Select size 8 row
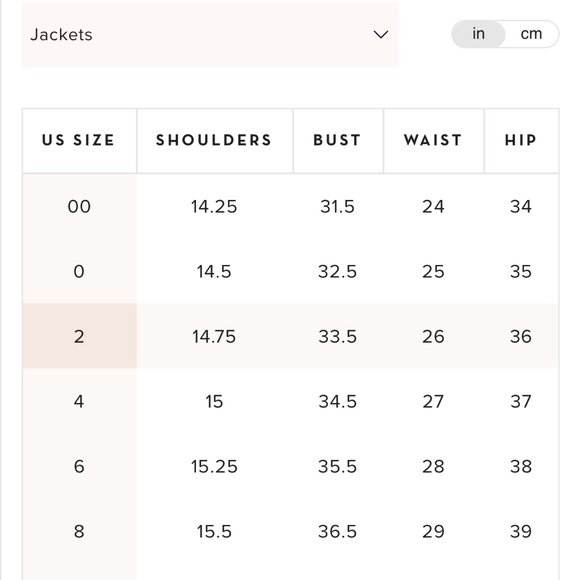The image size is (580, 580). coord(290,532)
